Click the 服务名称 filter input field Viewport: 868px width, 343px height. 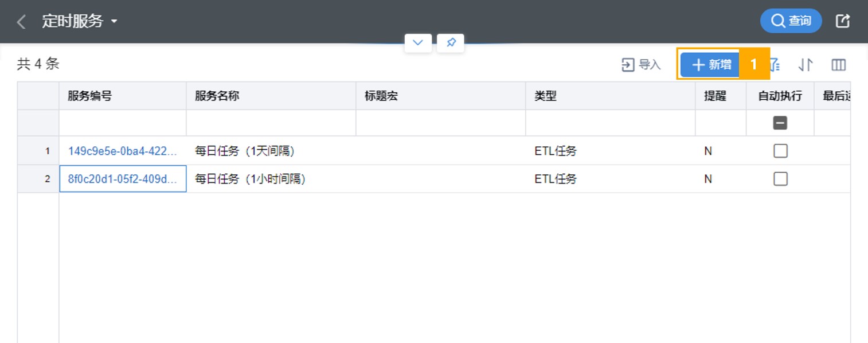[271, 123]
